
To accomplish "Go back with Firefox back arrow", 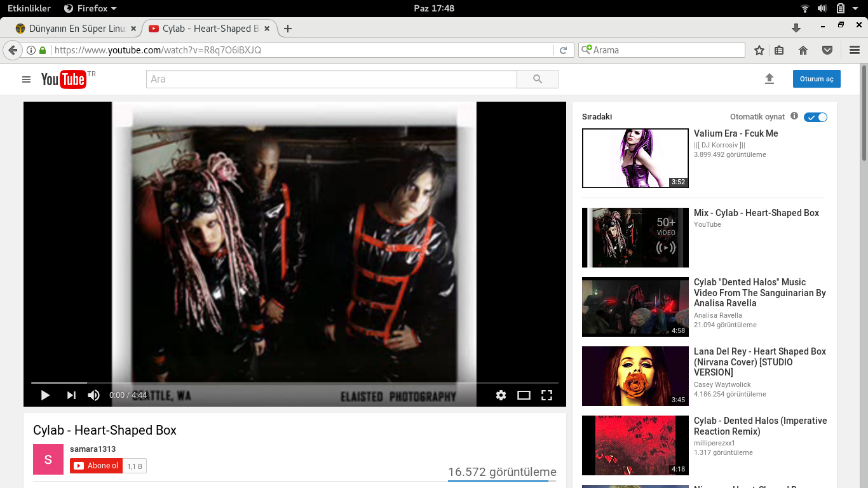I will tap(13, 50).
